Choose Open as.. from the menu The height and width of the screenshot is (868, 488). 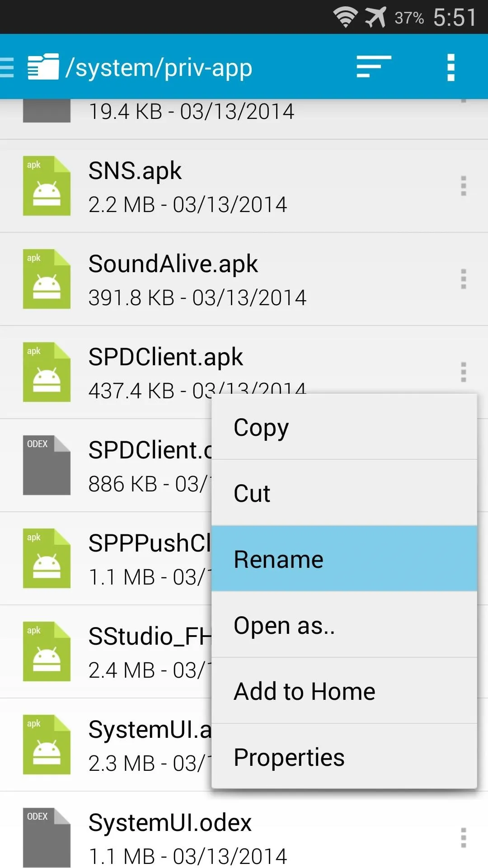pos(344,625)
